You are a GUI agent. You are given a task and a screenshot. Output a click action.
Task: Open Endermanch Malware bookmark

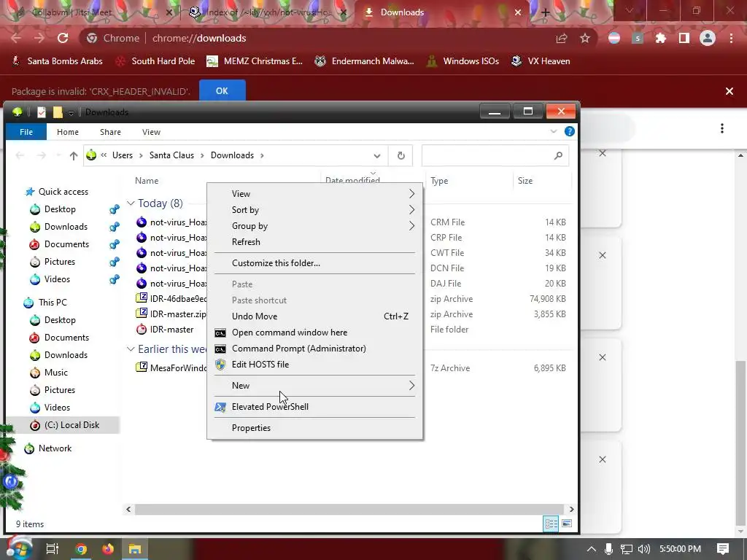tap(364, 61)
